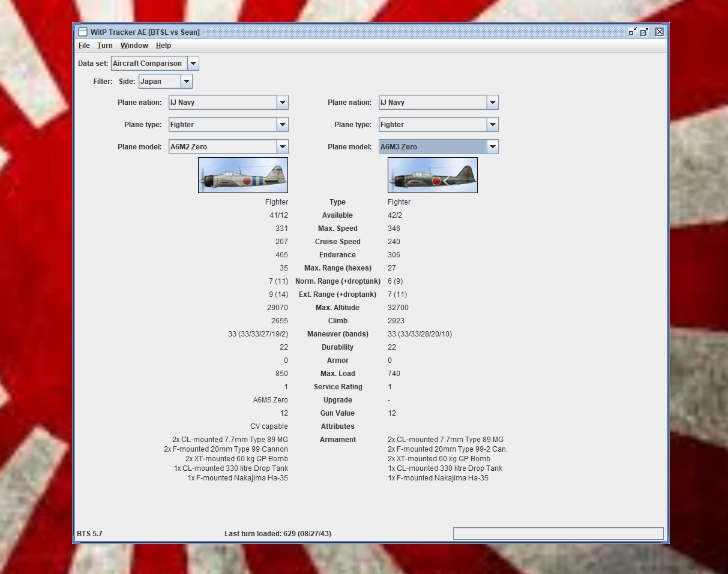Expand the Data set dropdown arrow
The width and height of the screenshot is (728, 574).
193,64
